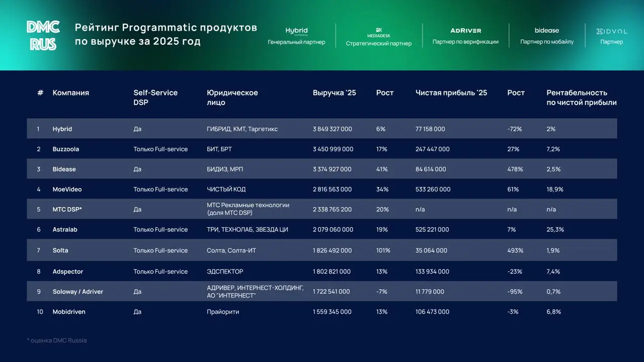Select company name 'Soloway / Adriver'
Screen dimensions: 644x362
click(78, 292)
